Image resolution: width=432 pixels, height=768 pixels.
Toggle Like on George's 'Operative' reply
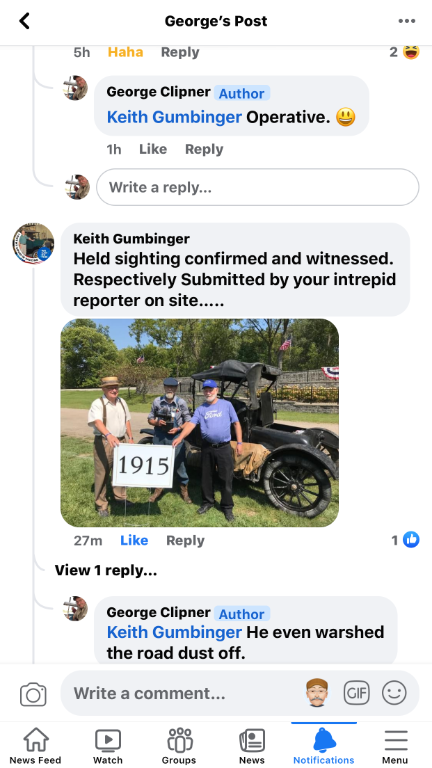[153, 149]
